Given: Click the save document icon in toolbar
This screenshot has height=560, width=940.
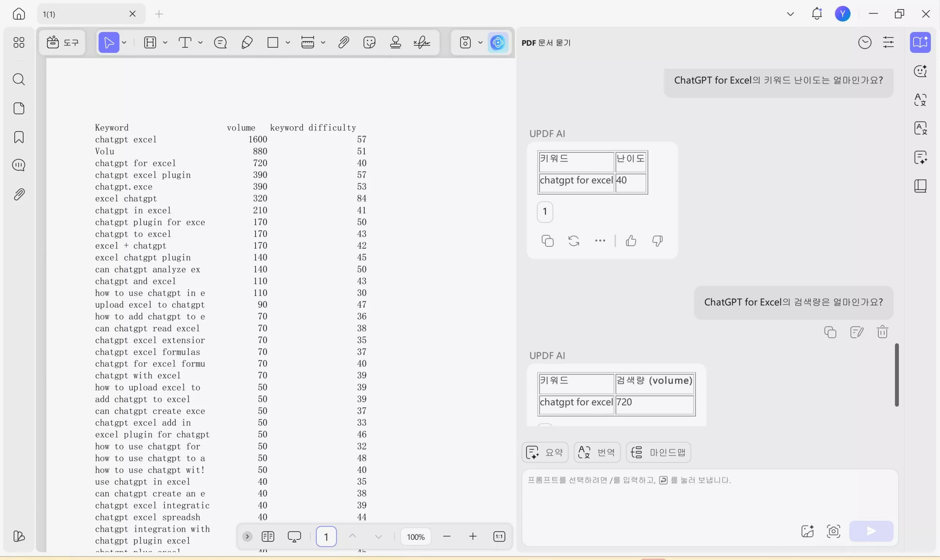Looking at the screenshot, I should tap(466, 42).
